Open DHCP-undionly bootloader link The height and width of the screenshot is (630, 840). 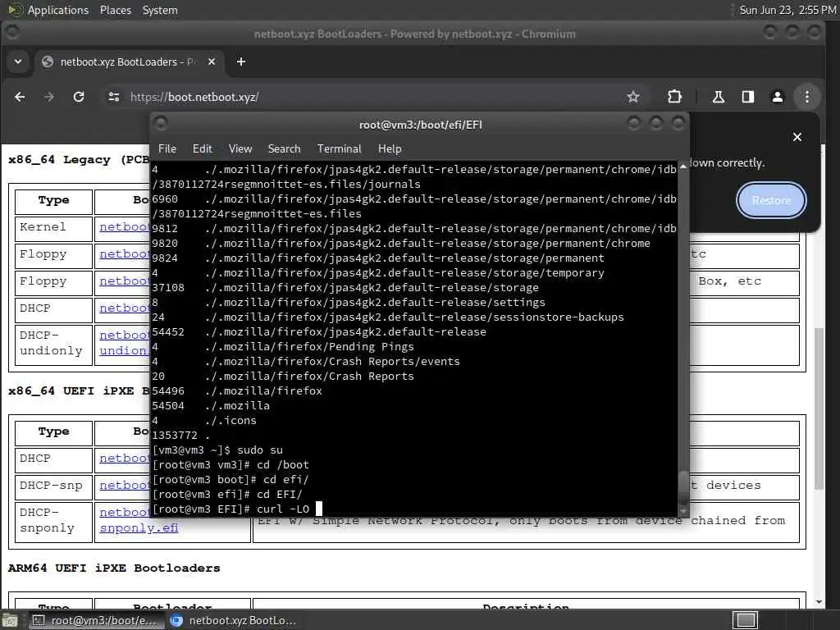(x=125, y=343)
